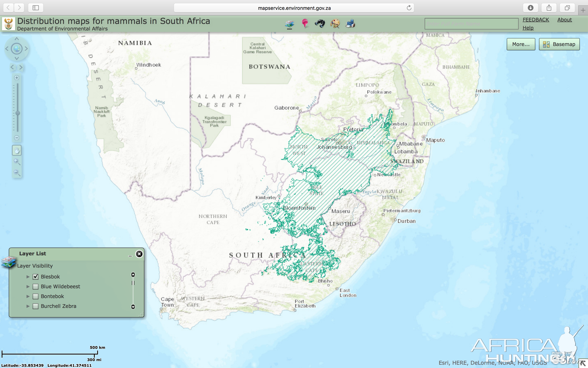
Task: Click the printer icon to print map
Action: pyautogui.click(x=350, y=24)
